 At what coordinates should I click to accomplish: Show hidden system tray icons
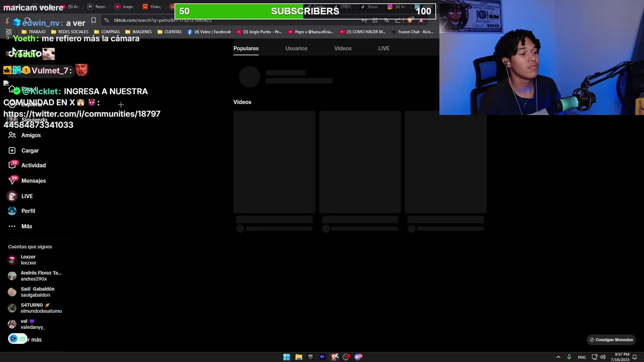click(558, 357)
